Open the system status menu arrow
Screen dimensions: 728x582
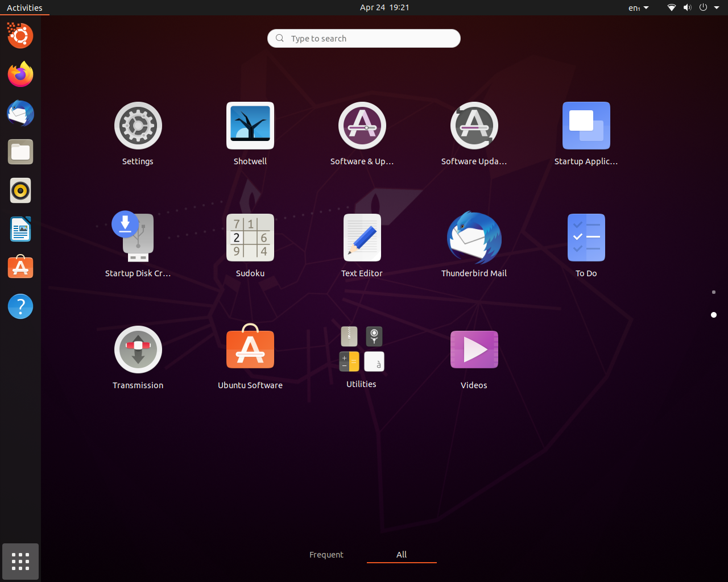click(717, 7)
